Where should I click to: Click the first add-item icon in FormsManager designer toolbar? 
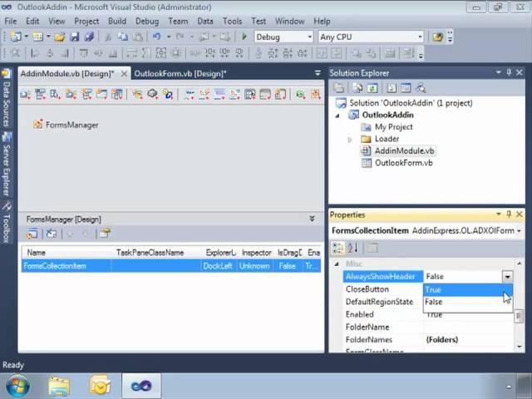point(32,234)
